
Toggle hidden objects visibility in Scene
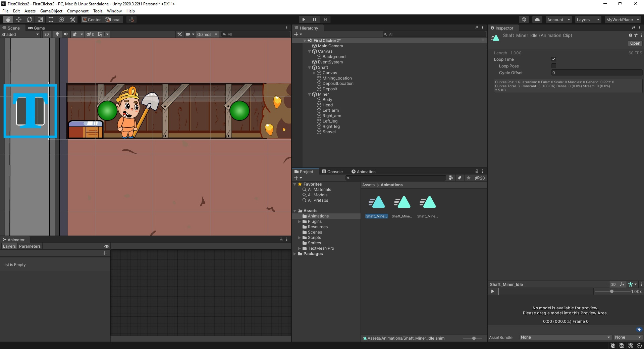tap(90, 34)
